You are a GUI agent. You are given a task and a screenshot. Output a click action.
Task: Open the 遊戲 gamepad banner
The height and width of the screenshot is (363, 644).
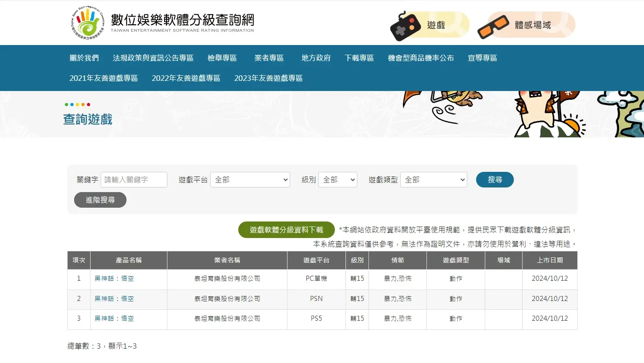click(x=430, y=25)
